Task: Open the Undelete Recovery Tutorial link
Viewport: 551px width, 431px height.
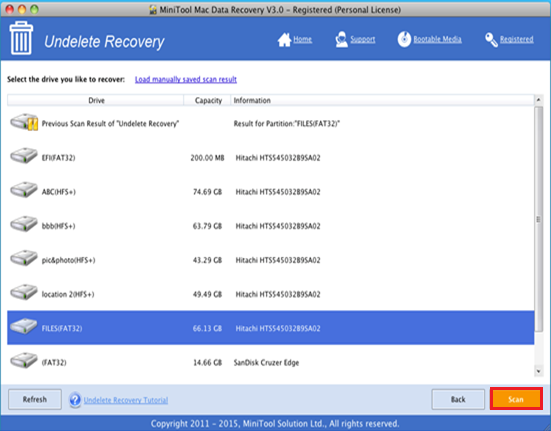Action: [x=126, y=400]
